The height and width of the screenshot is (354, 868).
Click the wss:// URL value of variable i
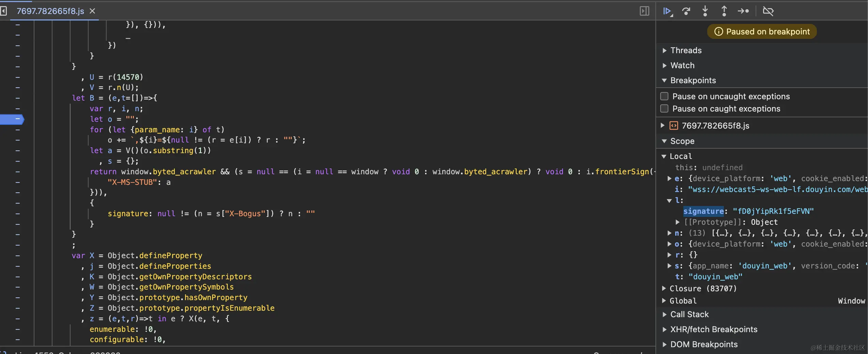point(778,189)
